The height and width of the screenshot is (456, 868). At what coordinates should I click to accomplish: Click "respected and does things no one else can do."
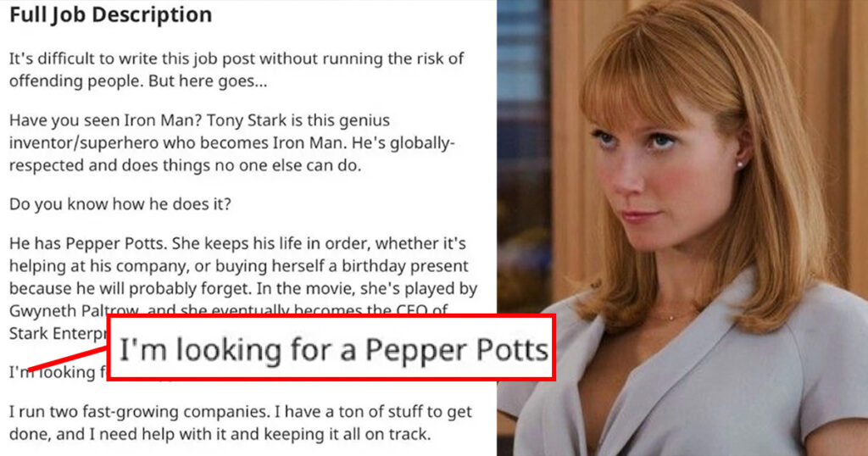185,165
